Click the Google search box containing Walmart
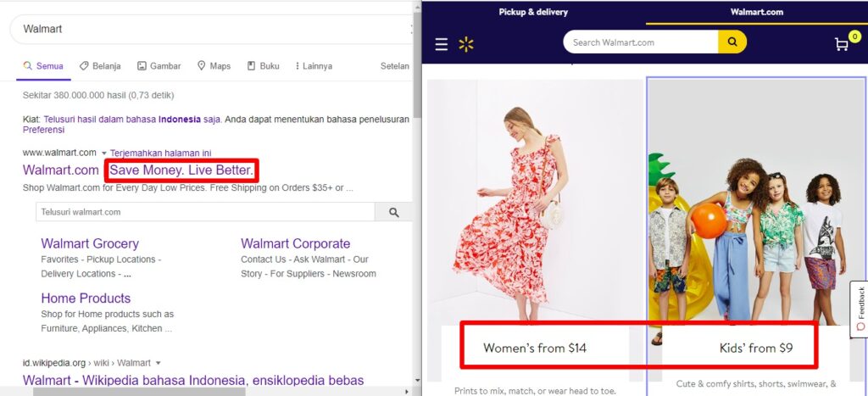Image resolution: width=868 pixels, height=396 pixels. (x=212, y=29)
